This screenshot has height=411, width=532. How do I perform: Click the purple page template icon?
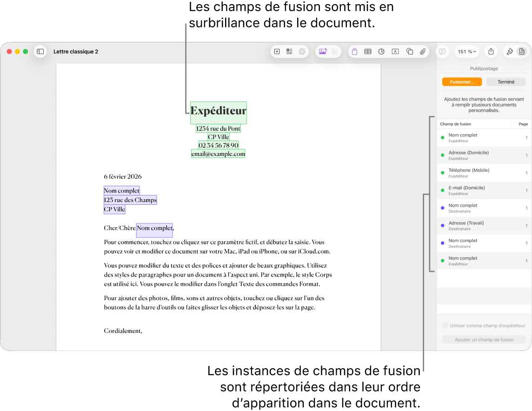(354, 52)
